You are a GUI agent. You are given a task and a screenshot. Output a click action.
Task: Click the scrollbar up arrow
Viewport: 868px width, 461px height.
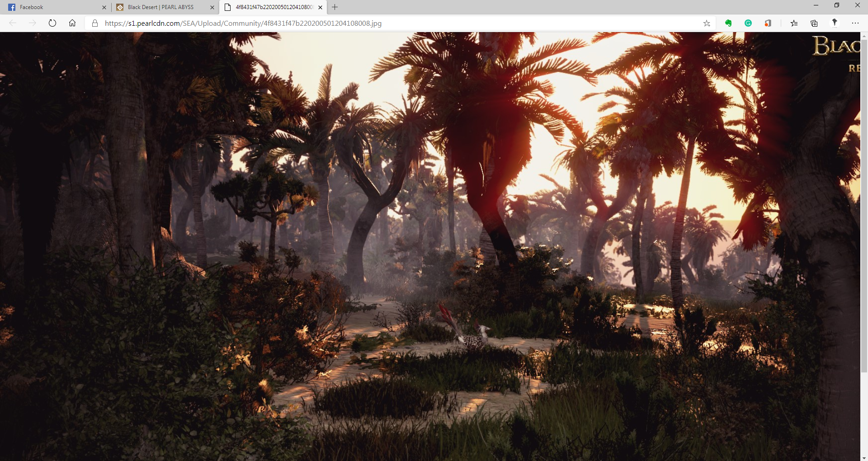point(864,35)
